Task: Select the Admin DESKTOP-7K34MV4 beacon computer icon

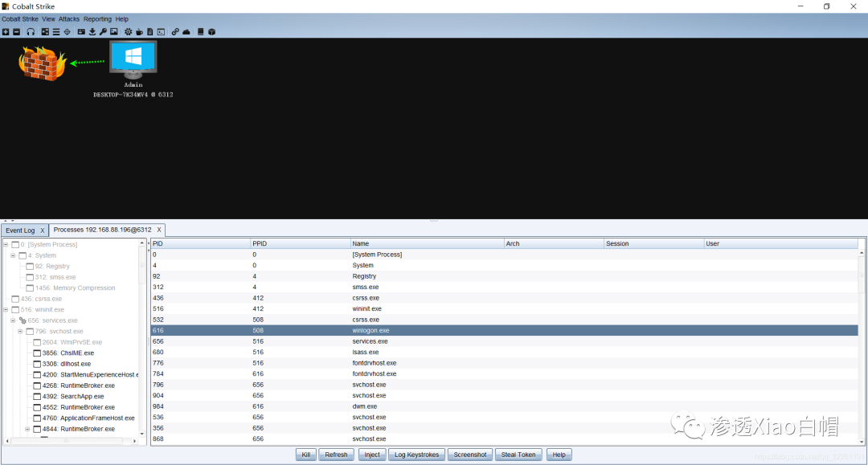Action: [x=133, y=60]
